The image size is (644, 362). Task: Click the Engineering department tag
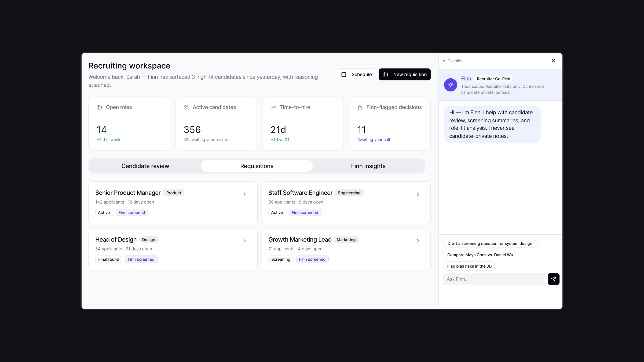click(349, 193)
